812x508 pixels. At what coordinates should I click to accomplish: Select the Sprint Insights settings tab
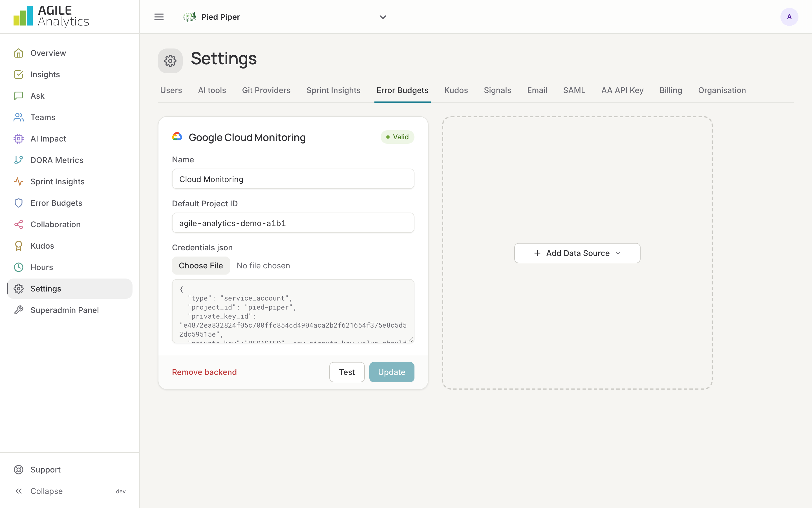(333, 90)
